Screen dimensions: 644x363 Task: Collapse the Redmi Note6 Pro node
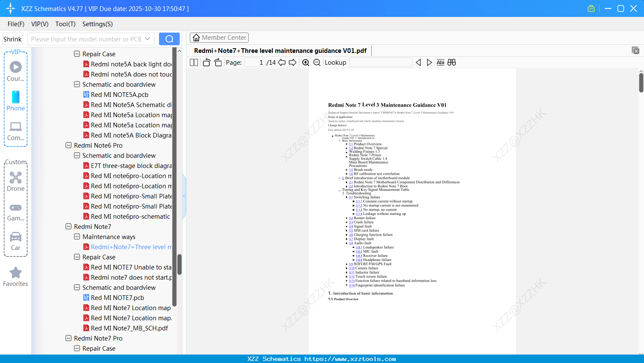[69, 146]
